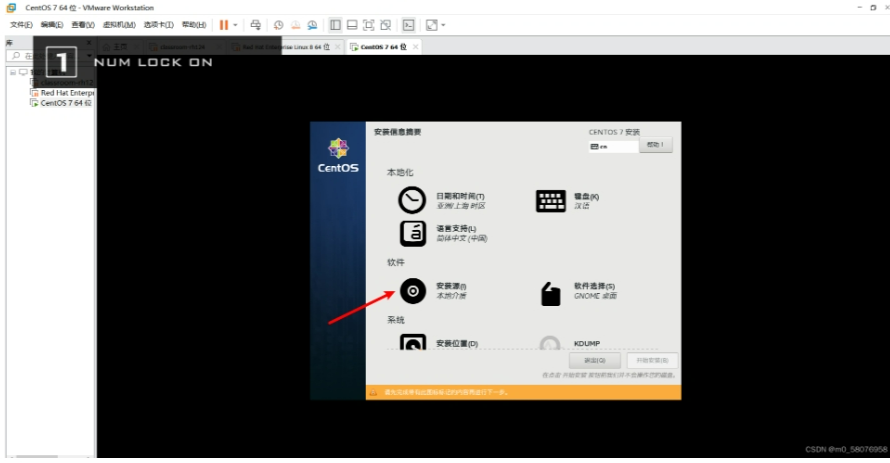This screenshot has width=890, height=463.
Task: Click the VMware Workstation title bar icon
Action: pyautogui.click(x=11, y=7)
